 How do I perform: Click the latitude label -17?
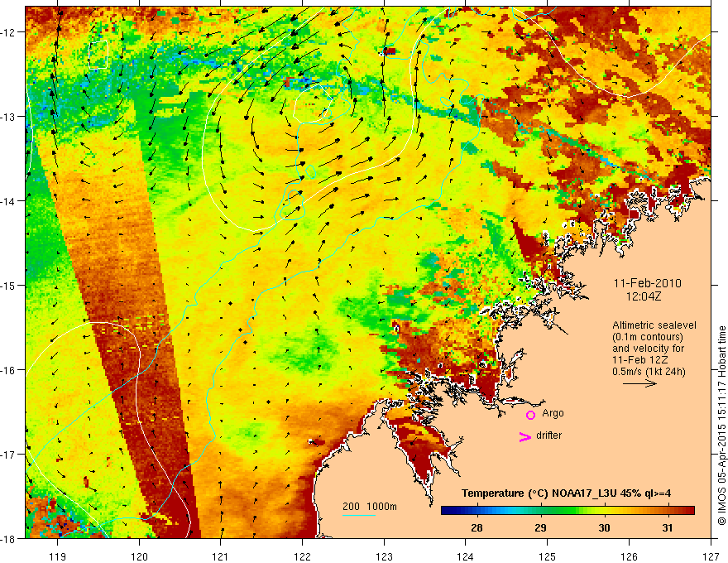tap(8, 454)
